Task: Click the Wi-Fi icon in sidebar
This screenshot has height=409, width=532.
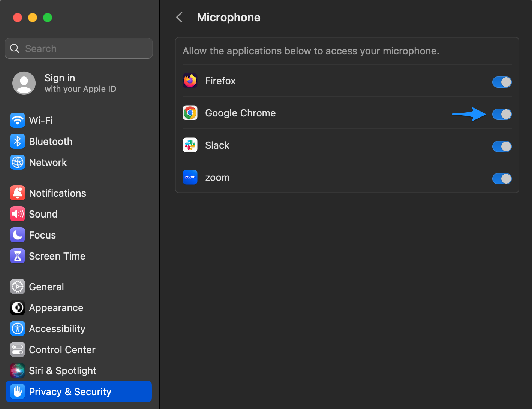Action: click(18, 120)
